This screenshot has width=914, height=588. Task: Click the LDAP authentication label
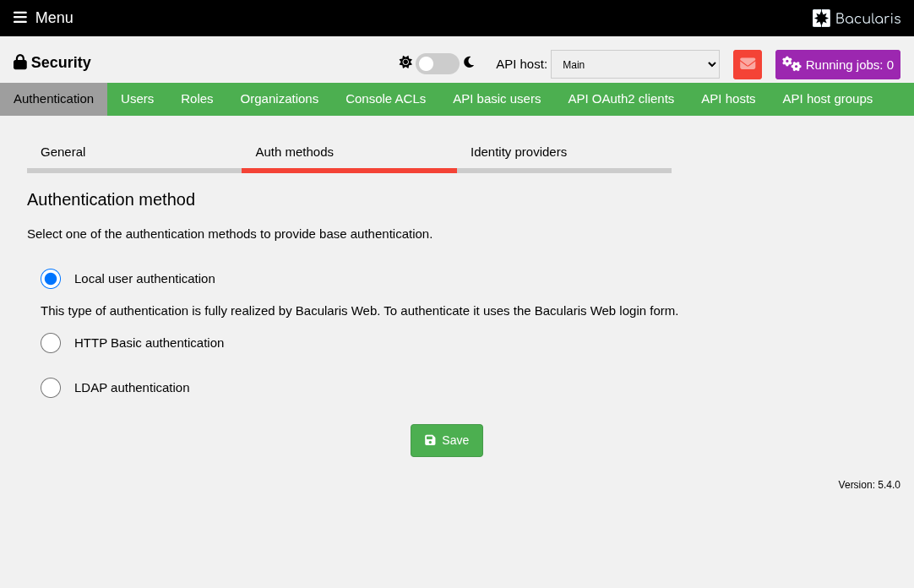click(x=132, y=388)
